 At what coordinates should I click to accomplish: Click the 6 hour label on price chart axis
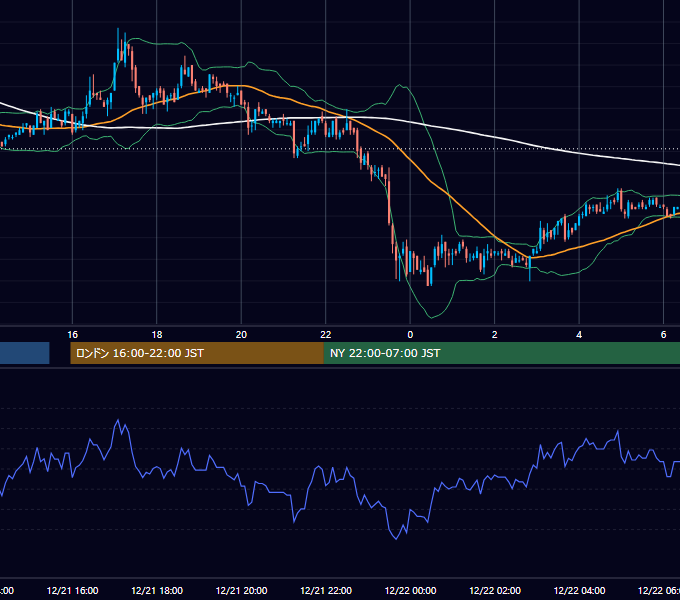point(663,335)
